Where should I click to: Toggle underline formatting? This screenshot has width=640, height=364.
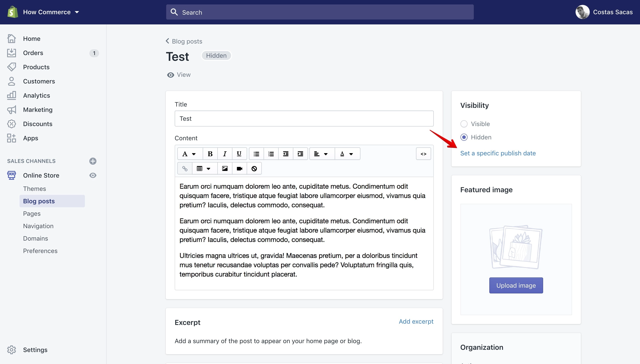pyautogui.click(x=239, y=154)
